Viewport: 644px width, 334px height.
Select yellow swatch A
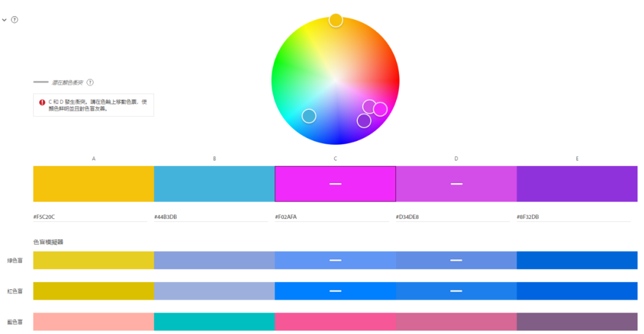tap(94, 184)
